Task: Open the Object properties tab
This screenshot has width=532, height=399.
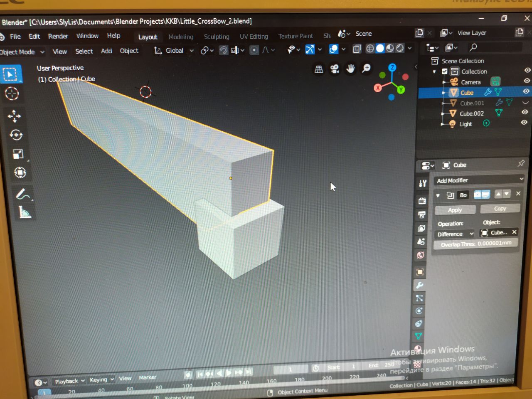Action: [x=420, y=272]
